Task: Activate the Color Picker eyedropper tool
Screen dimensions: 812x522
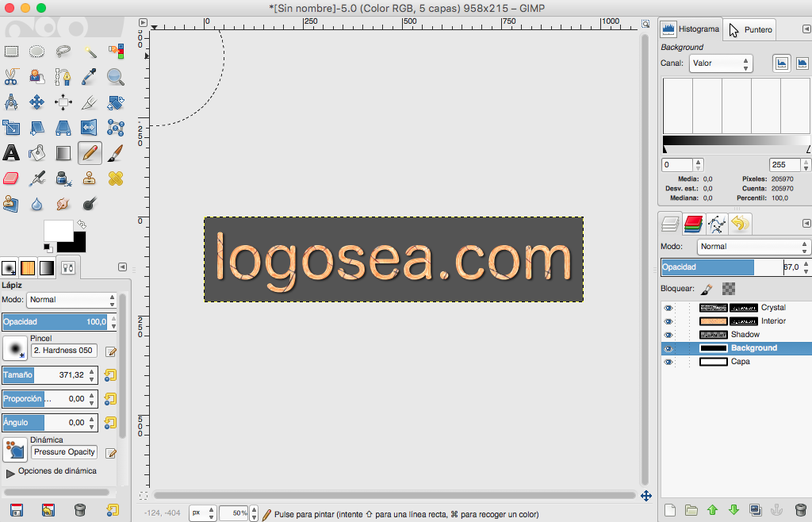Action: coord(90,77)
